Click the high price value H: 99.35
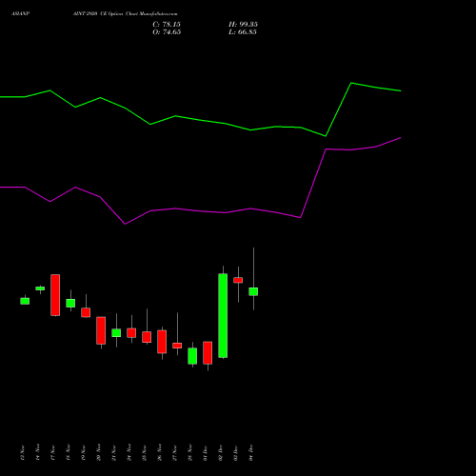 (x=243, y=25)
